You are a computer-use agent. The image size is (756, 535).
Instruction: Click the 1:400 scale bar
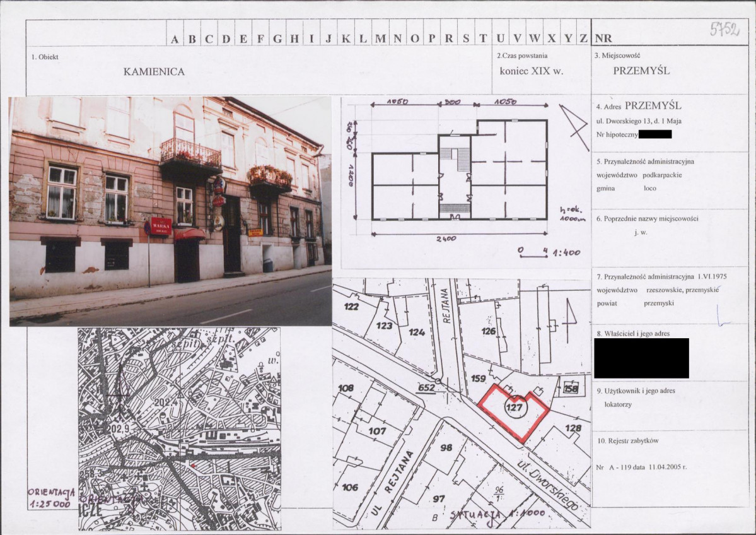(549, 252)
